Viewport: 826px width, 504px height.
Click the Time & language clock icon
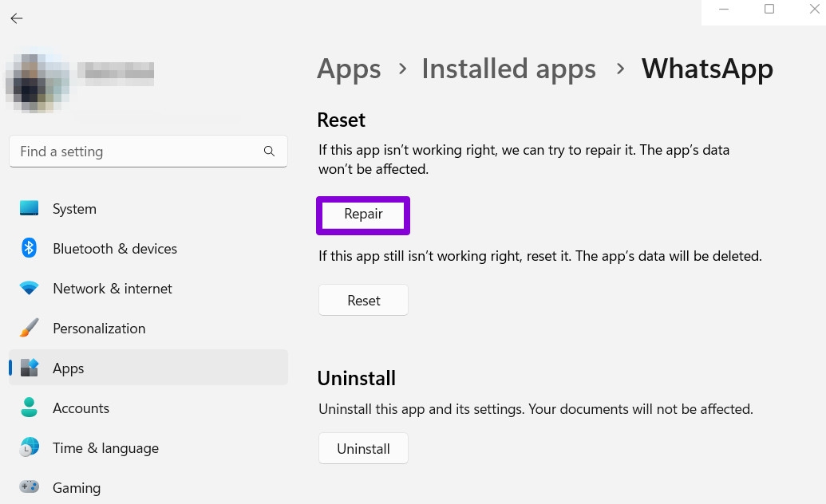pos(29,447)
